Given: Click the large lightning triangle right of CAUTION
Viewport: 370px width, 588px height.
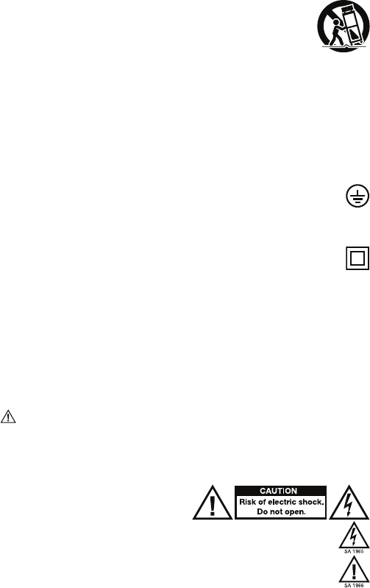Looking at the screenshot, I should pyautogui.click(x=349, y=503).
